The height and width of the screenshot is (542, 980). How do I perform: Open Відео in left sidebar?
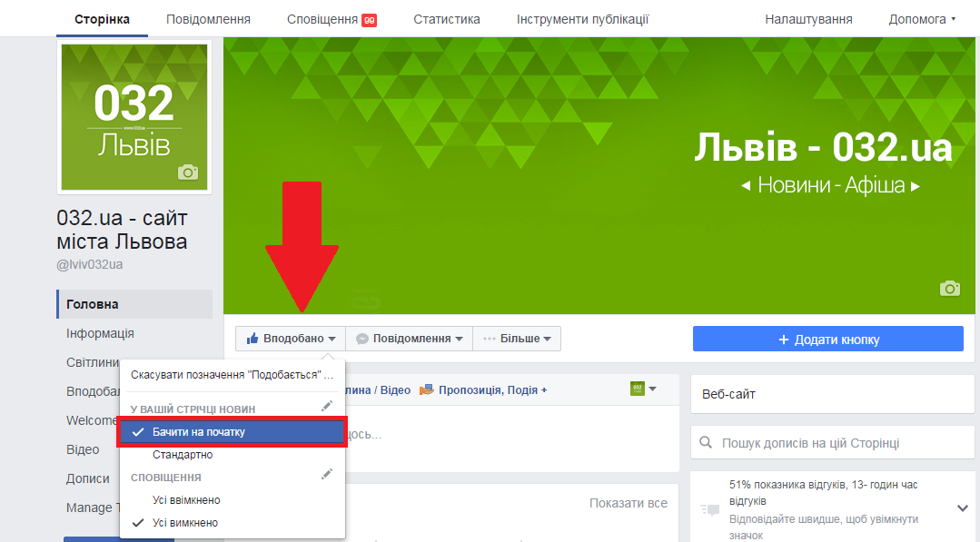click(83, 449)
